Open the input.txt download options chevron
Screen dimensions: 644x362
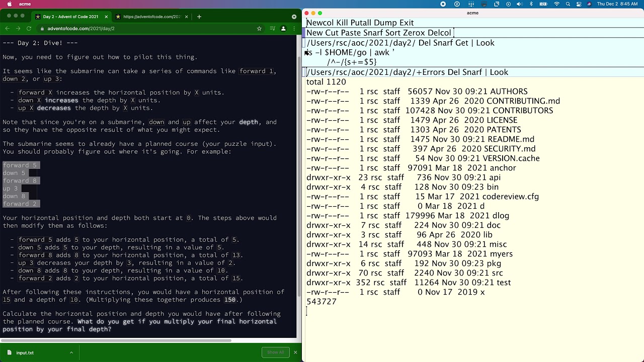71,352
